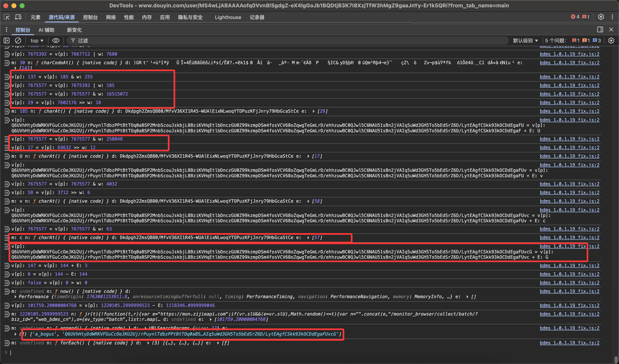Open bdms_1.0.1.19_fix.js:2 link on v[p]: 137 row
Viewport: 619px width, 364px height.
tap(569, 76)
